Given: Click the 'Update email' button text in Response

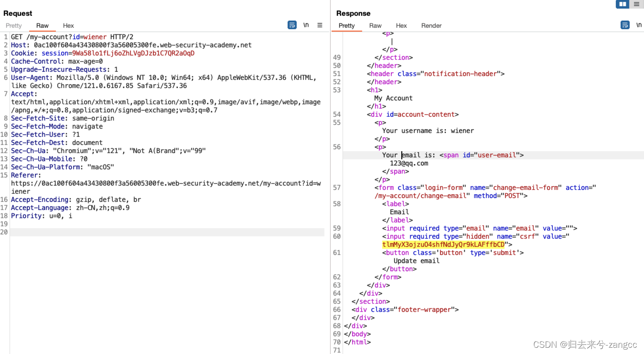Looking at the screenshot, I should (417, 261).
